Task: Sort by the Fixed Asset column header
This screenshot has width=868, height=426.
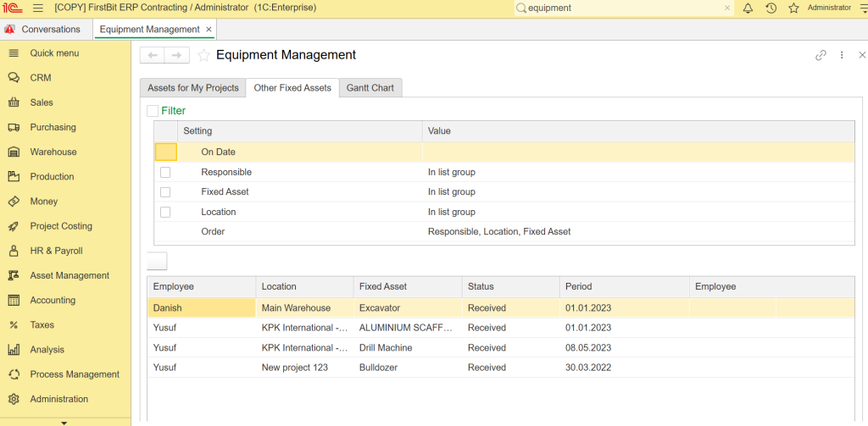Action: coord(408,286)
